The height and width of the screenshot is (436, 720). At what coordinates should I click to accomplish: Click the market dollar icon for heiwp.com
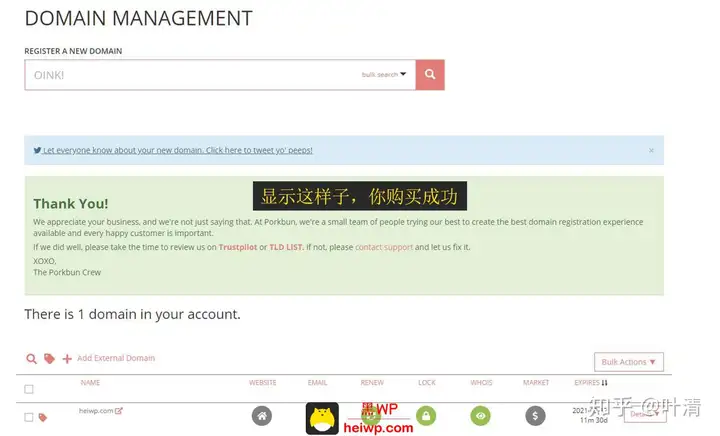tap(535, 416)
